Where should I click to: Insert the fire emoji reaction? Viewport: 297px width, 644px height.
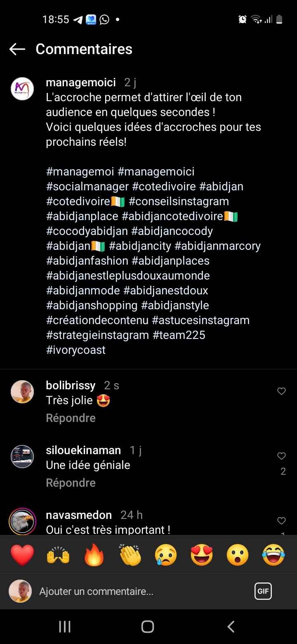tap(94, 555)
